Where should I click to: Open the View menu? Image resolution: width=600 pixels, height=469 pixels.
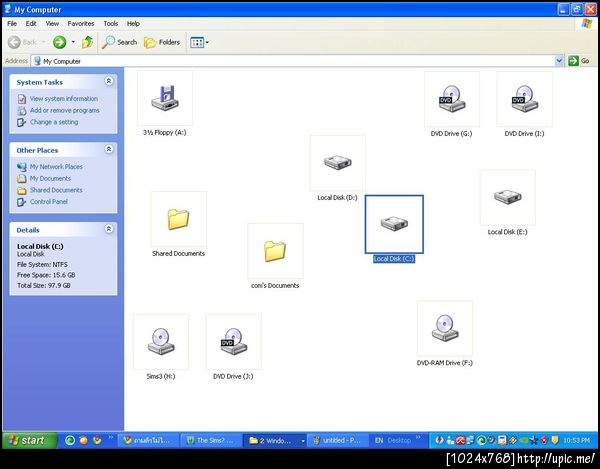coord(52,24)
